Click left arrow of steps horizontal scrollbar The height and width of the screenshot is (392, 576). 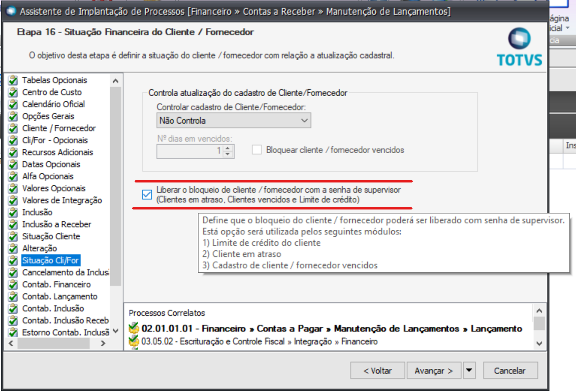pyautogui.click(x=11, y=343)
